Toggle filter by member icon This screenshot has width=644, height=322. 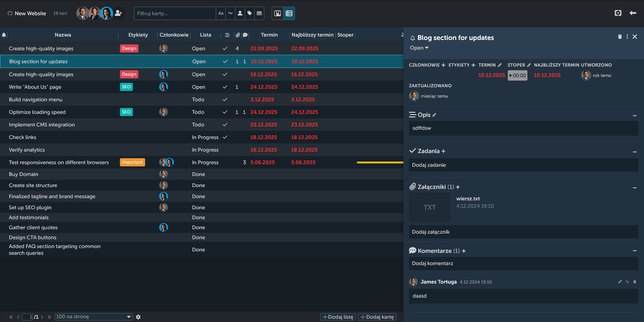240,13
